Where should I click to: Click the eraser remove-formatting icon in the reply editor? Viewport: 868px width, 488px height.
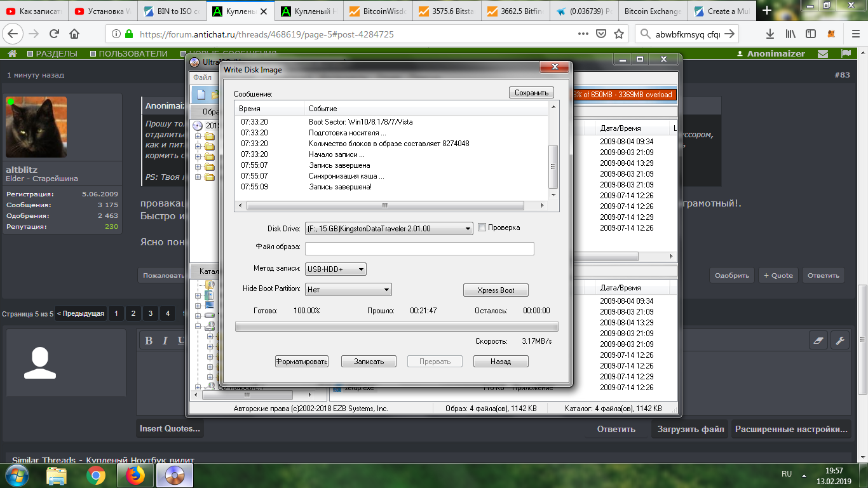pos(818,340)
